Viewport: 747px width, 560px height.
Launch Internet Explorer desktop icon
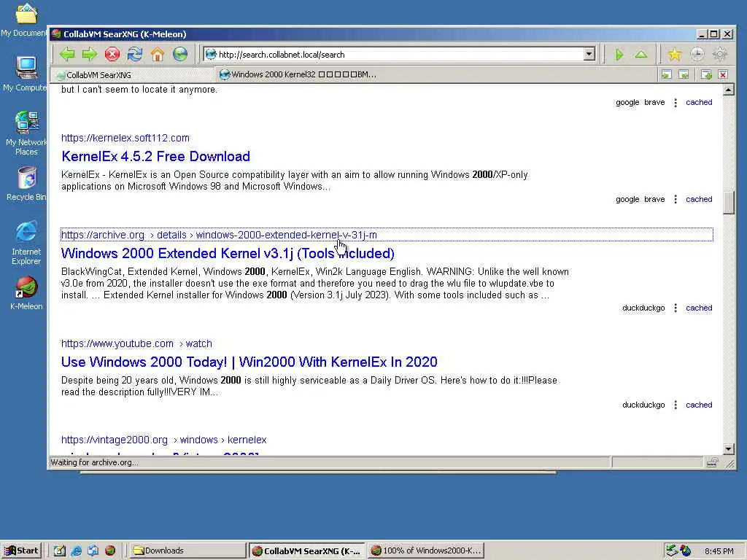coord(26,243)
